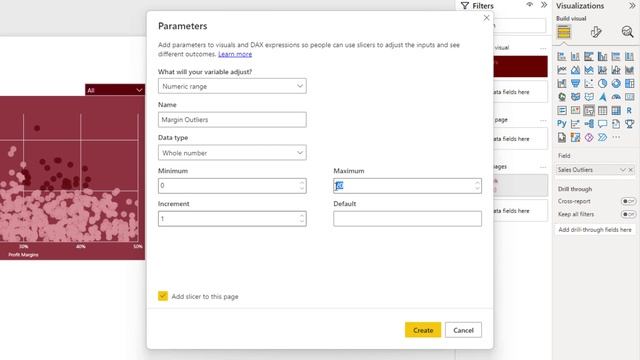
Task: Add the Q&A speech bubble visual
Action: [602, 124]
